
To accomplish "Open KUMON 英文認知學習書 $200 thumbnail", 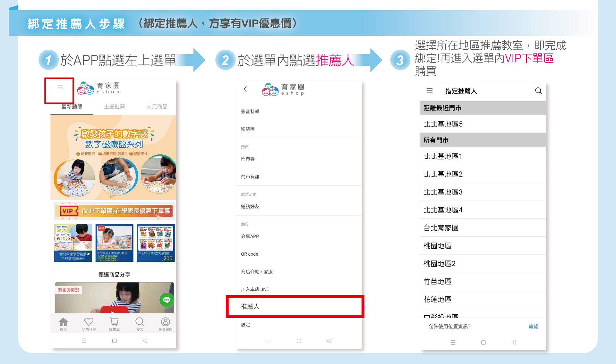I will 156,243.
